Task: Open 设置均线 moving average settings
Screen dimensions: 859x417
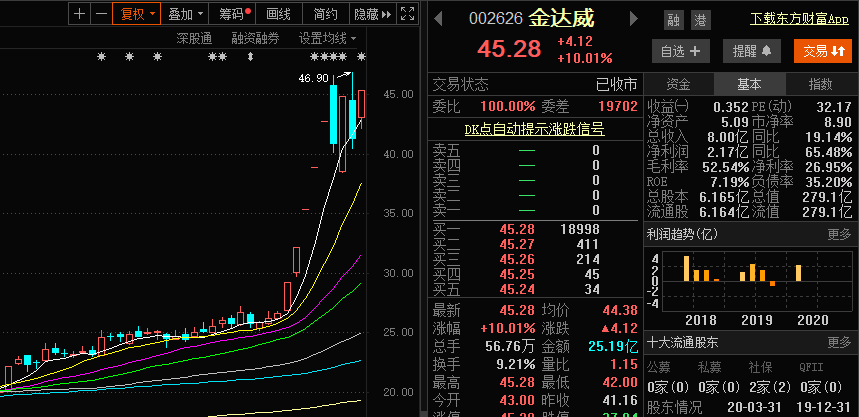Action: click(x=327, y=38)
